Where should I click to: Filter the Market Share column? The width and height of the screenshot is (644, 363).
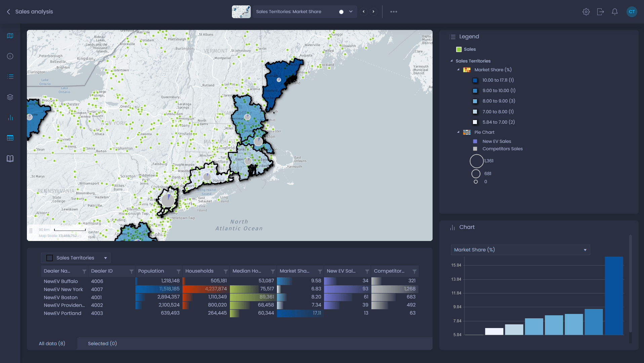[x=320, y=271]
